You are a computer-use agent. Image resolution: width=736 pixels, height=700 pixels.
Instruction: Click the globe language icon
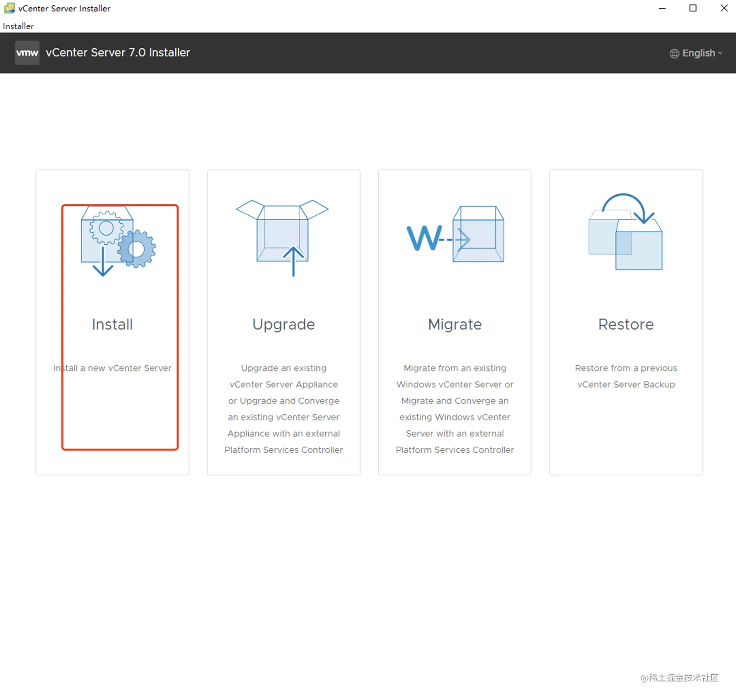[x=674, y=54]
